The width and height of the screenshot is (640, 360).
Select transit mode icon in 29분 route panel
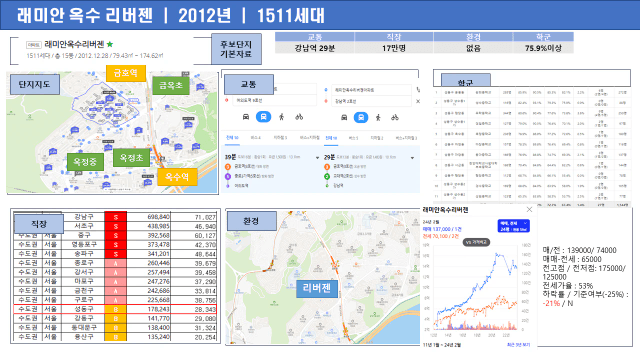[x=361, y=118]
